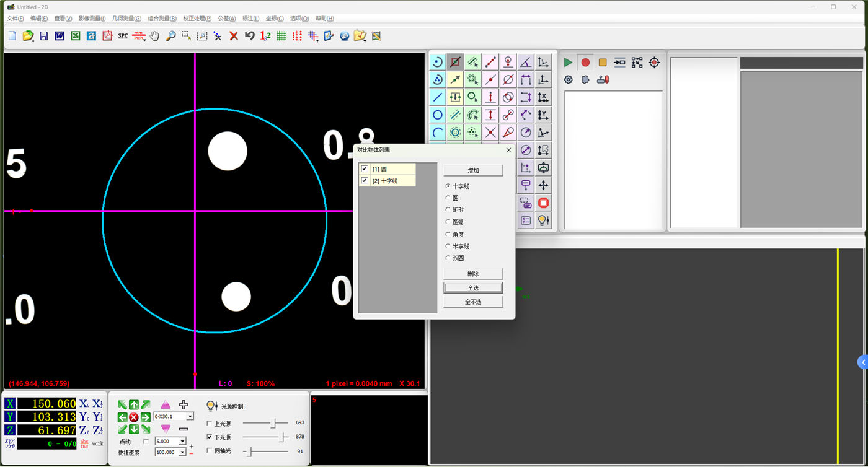Click the red record program button
868x467 pixels.
point(585,63)
